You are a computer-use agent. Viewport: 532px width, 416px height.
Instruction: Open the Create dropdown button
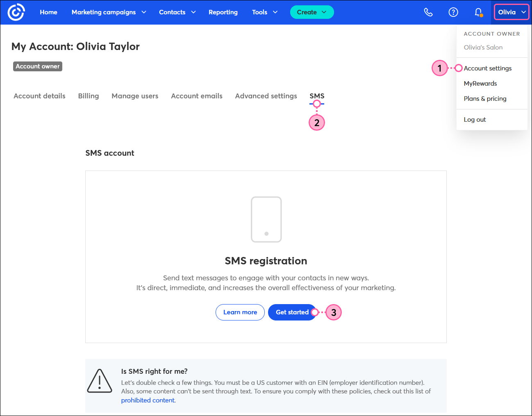click(x=311, y=12)
